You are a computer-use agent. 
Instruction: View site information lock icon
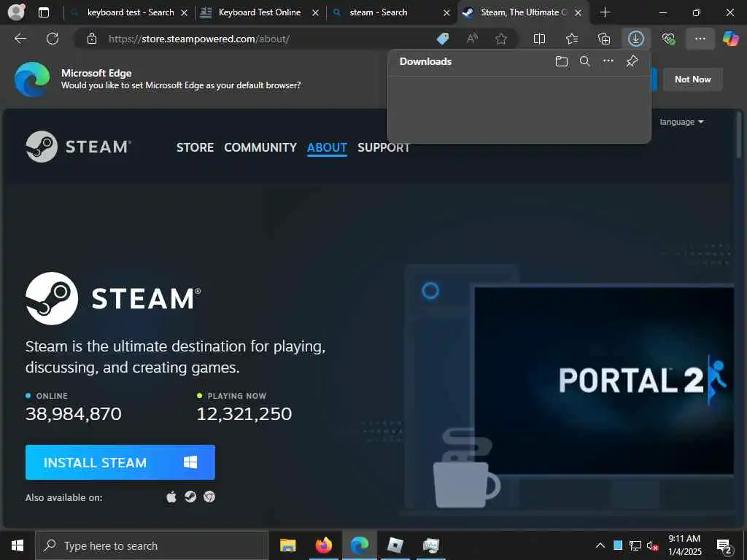[92, 39]
